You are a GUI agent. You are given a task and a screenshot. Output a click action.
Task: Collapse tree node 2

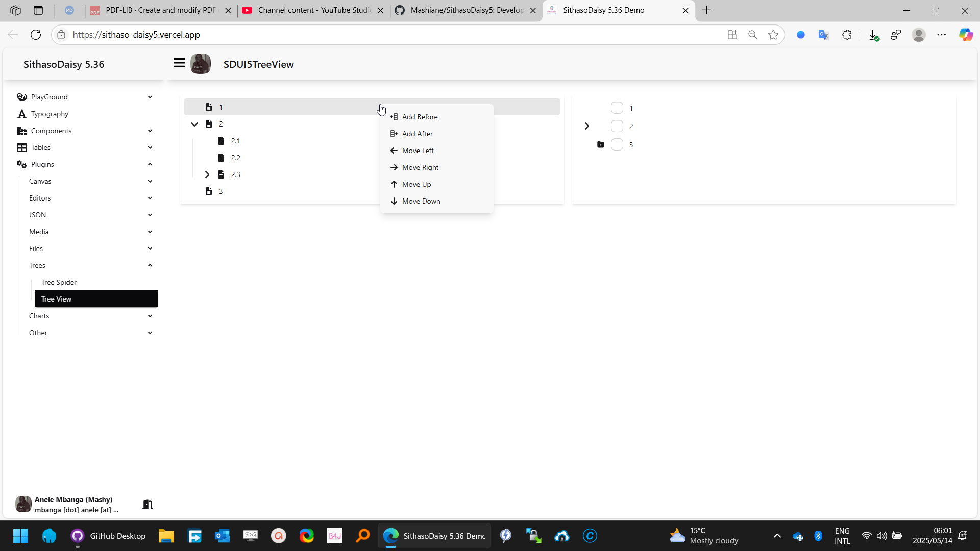194,124
